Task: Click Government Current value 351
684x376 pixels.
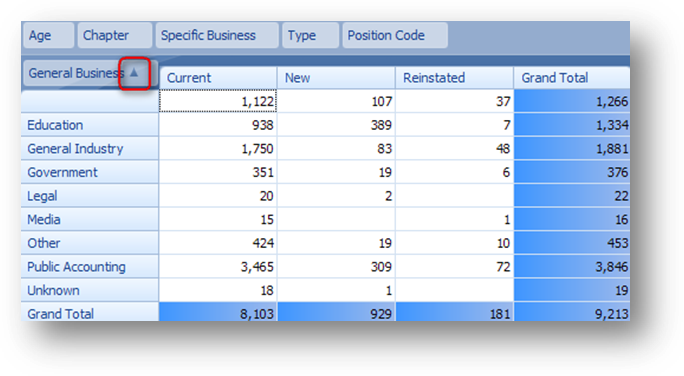Action: tap(218, 172)
